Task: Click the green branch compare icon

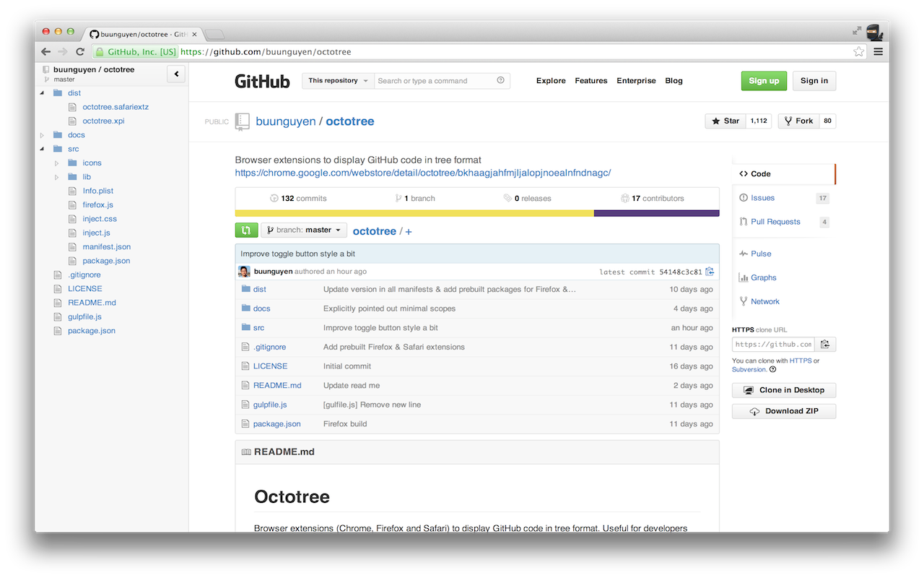Action: coord(245,230)
